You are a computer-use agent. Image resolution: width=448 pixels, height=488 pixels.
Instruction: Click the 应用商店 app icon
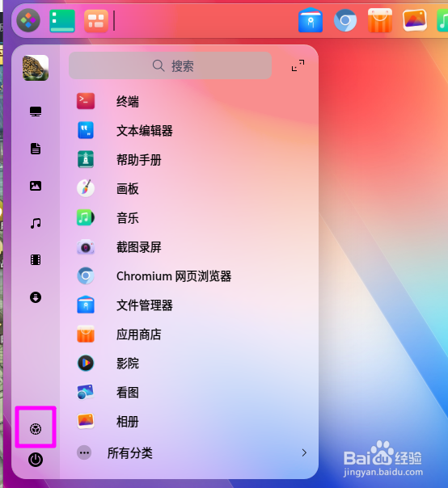click(x=86, y=334)
